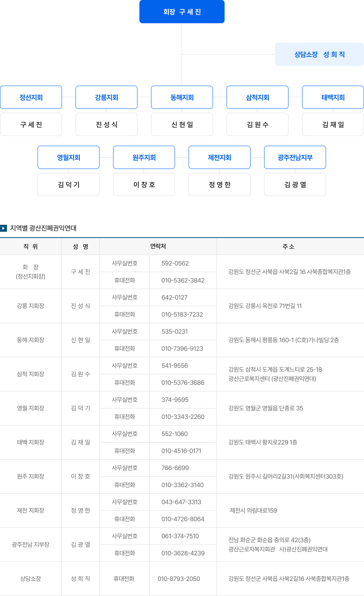Click the mobile number 010-5362-3842
This screenshot has height=596, width=364.
click(183, 281)
